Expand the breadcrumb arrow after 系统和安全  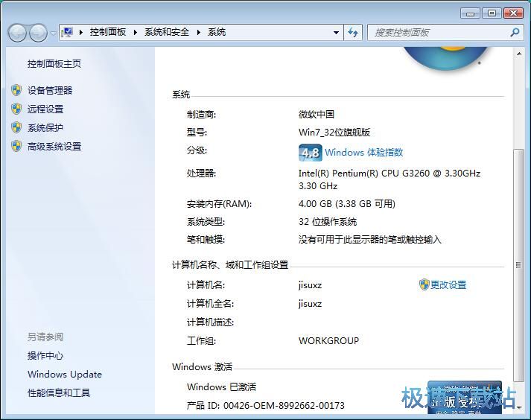199,32
